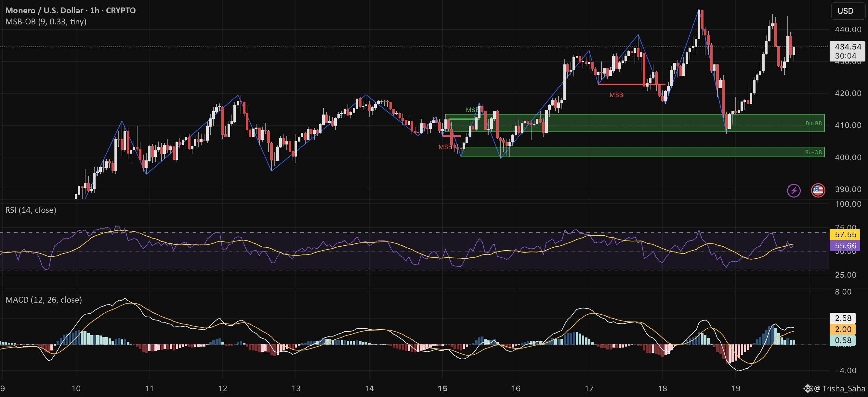Screen dimensions: 868x397
Task: Click the purple 55.66 RSI value label
Action: click(x=845, y=246)
